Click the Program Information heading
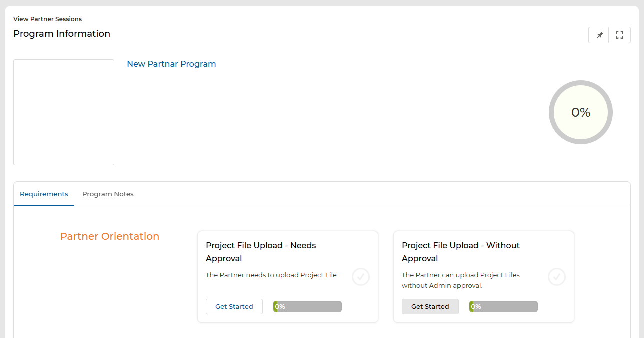 [62, 34]
